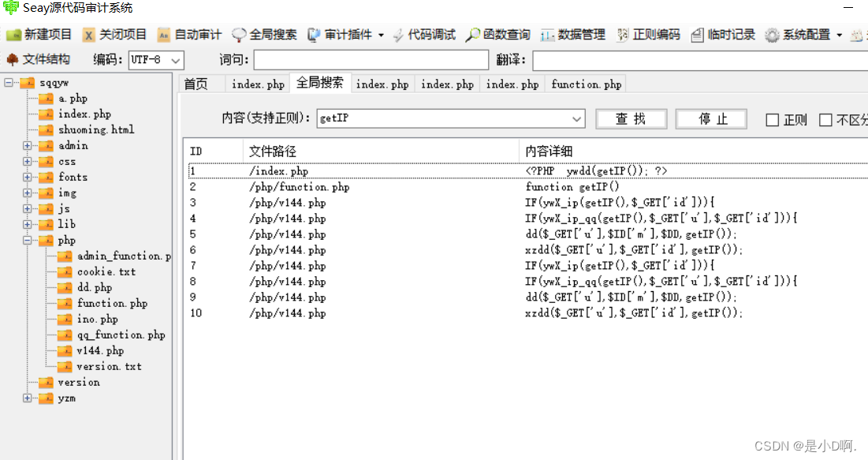Select function.php in the file tree
868x460 pixels.
(x=112, y=303)
